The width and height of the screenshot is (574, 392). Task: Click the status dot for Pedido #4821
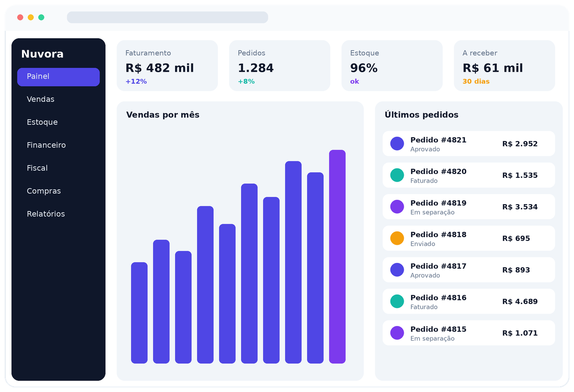pos(397,143)
